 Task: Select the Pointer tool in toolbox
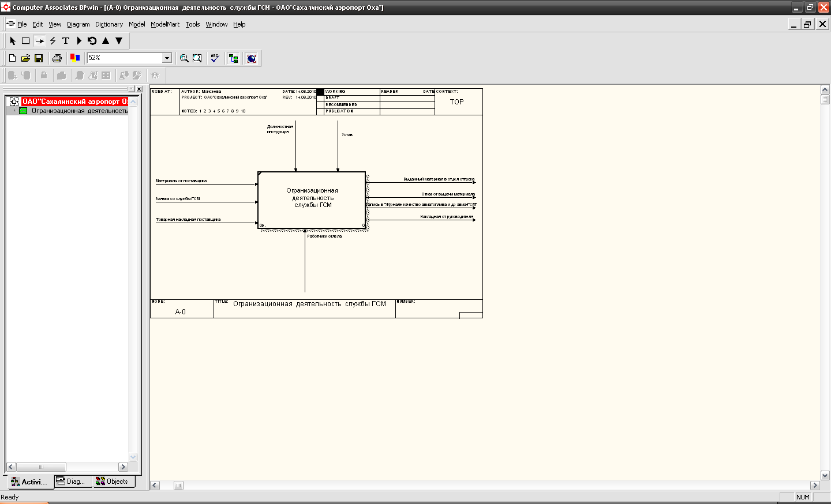[13, 41]
